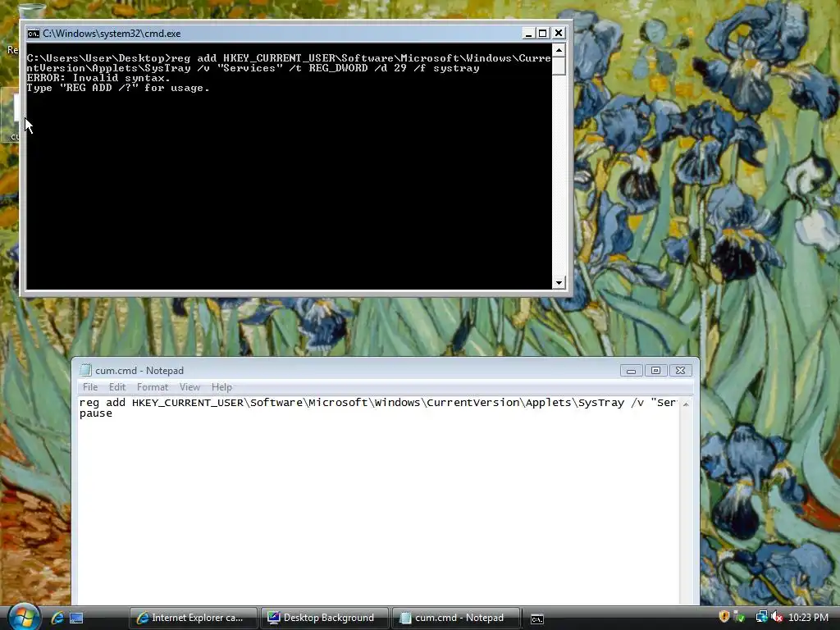Click the cmd window scroll-up arrow

coord(559,50)
